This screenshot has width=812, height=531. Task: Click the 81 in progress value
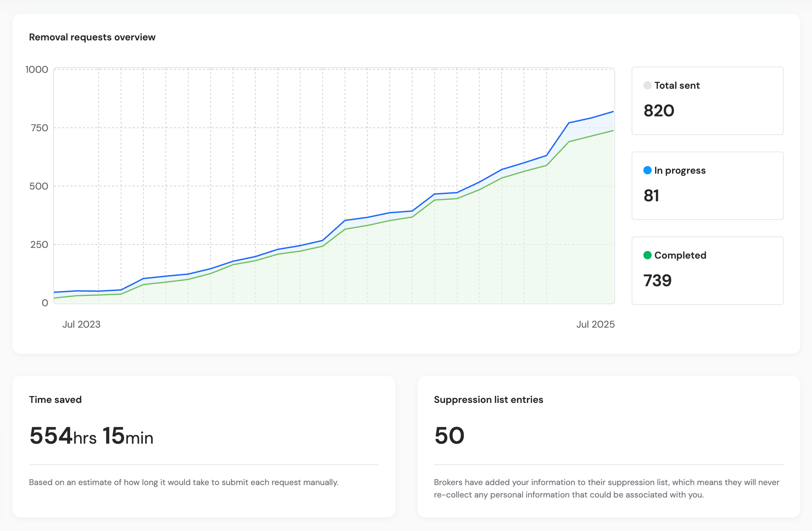(x=651, y=196)
